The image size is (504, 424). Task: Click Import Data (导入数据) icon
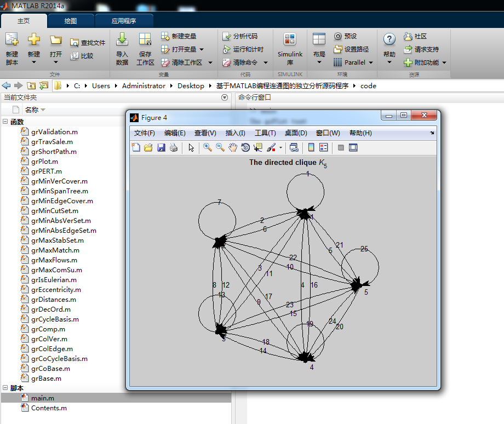(x=122, y=39)
